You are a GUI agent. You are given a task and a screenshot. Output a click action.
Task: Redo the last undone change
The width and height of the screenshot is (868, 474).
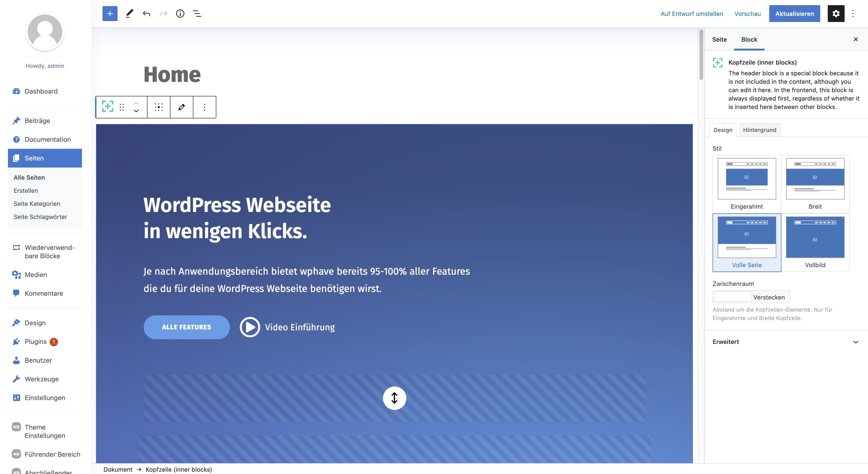click(x=163, y=14)
